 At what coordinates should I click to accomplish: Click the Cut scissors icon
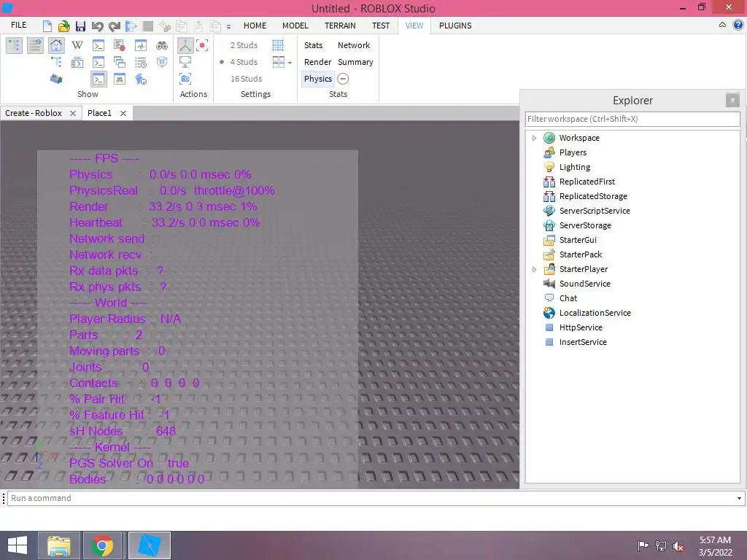tap(165, 26)
